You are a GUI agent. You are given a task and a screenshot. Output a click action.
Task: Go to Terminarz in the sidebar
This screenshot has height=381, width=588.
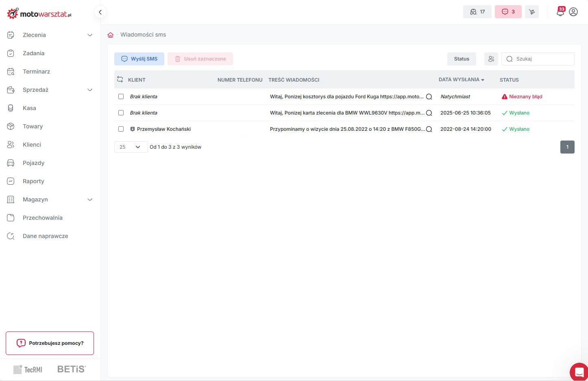click(x=36, y=71)
